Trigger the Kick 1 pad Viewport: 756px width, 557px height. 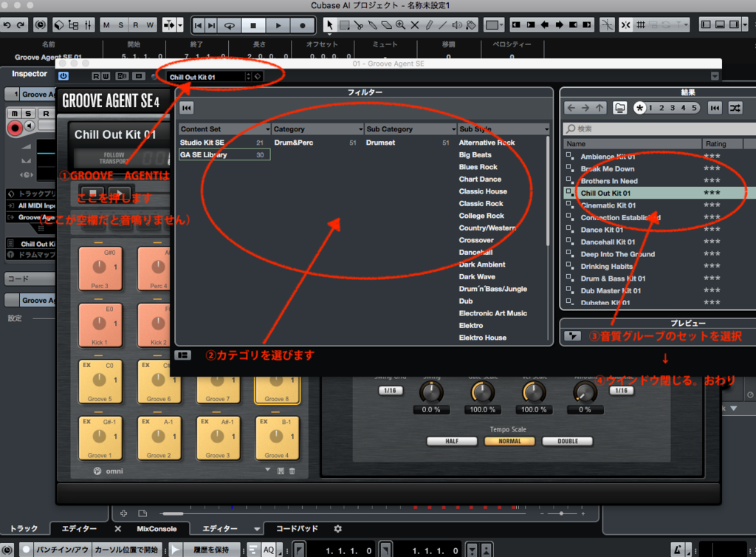pyautogui.click(x=100, y=325)
